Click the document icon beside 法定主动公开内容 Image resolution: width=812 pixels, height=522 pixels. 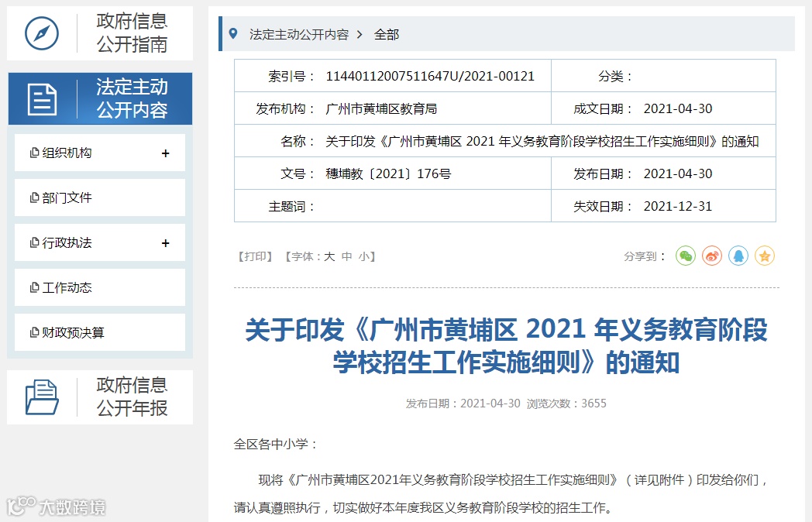pyautogui.click(x=42, y=99)
